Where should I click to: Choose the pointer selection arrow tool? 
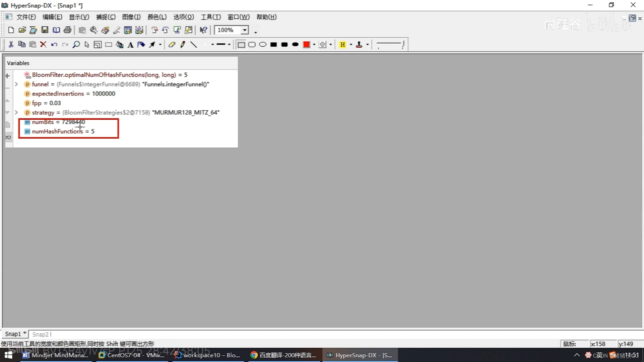point(87,44)
